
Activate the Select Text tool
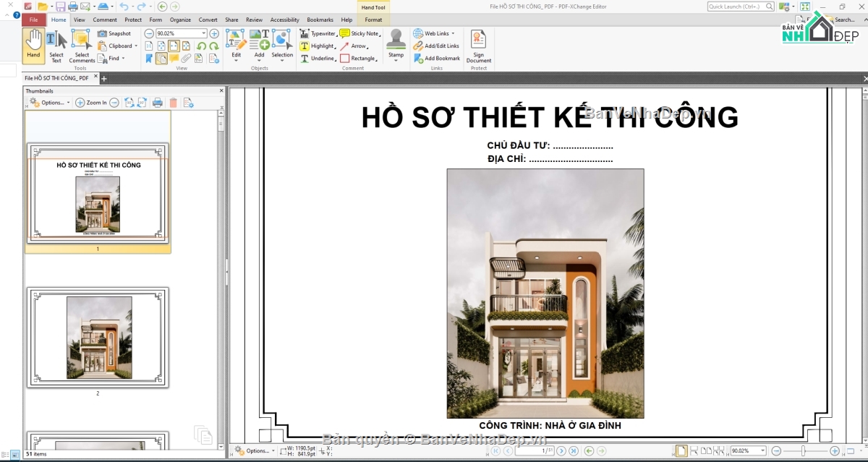click(x=56, y=45)
